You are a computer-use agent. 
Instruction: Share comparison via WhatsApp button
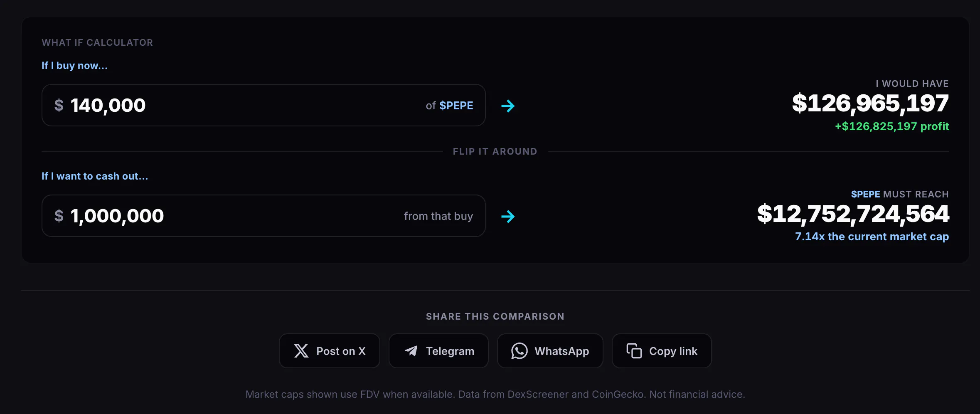550,351
